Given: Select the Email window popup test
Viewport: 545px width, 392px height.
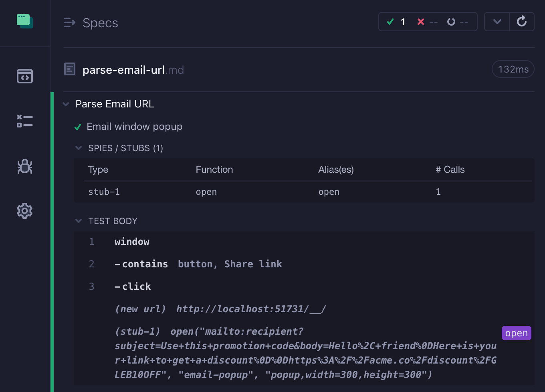Looking at the screenshot, I should tap(135, 127).
